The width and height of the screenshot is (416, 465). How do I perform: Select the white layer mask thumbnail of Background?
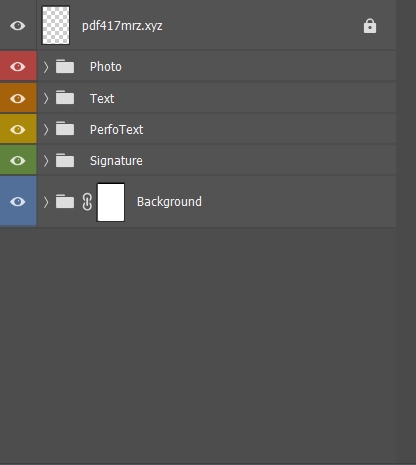point(111,202)
